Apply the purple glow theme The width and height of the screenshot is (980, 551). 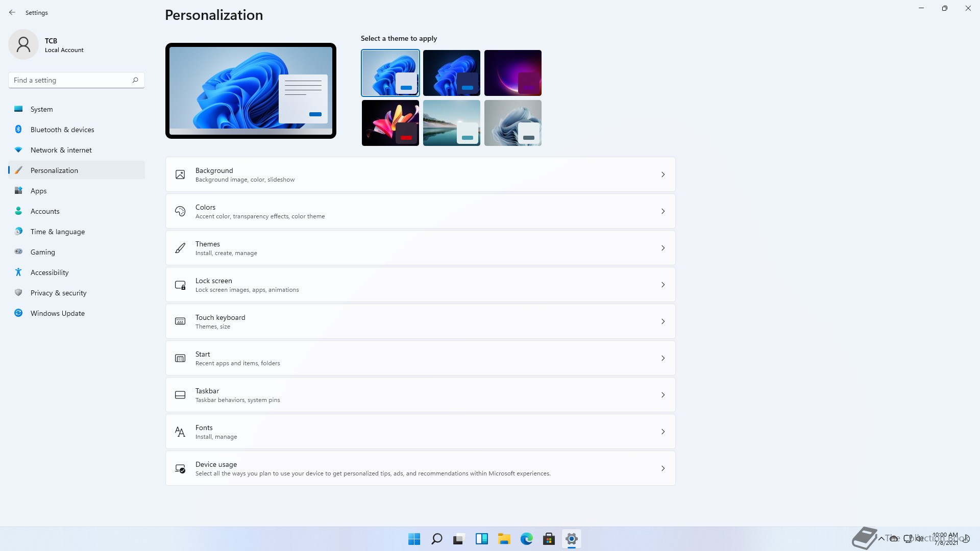[x=513, y=73]
